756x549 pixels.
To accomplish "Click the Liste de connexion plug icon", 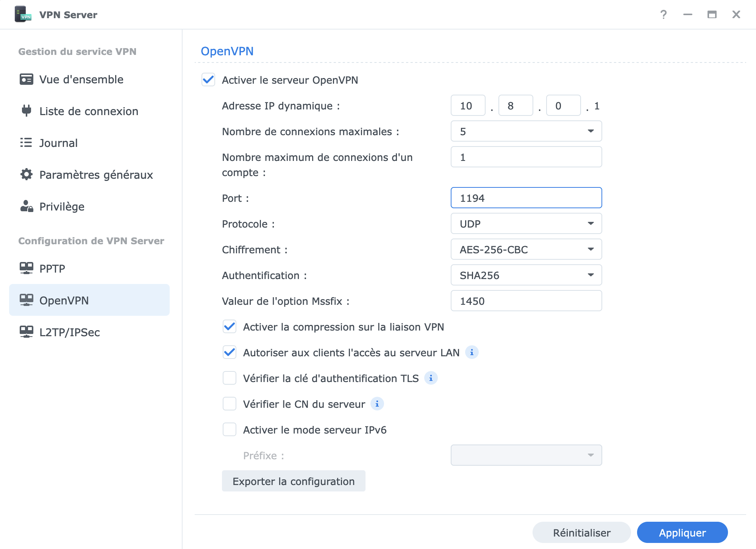I will [x=26, y=111].
